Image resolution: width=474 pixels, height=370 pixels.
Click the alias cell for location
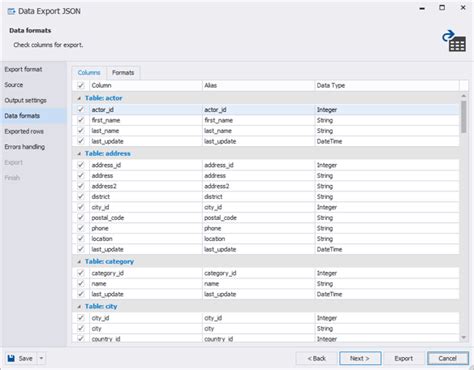pos(258,239)
